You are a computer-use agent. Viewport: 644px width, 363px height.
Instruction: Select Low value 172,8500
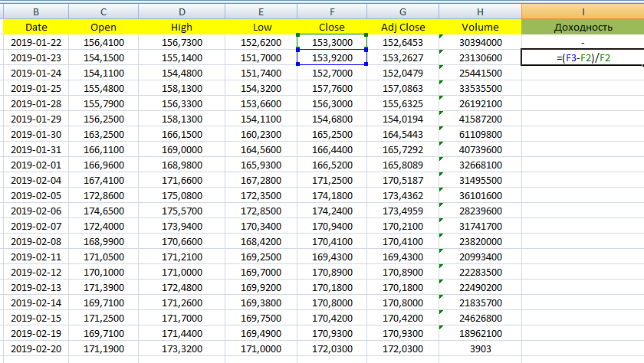coord(261,211)
